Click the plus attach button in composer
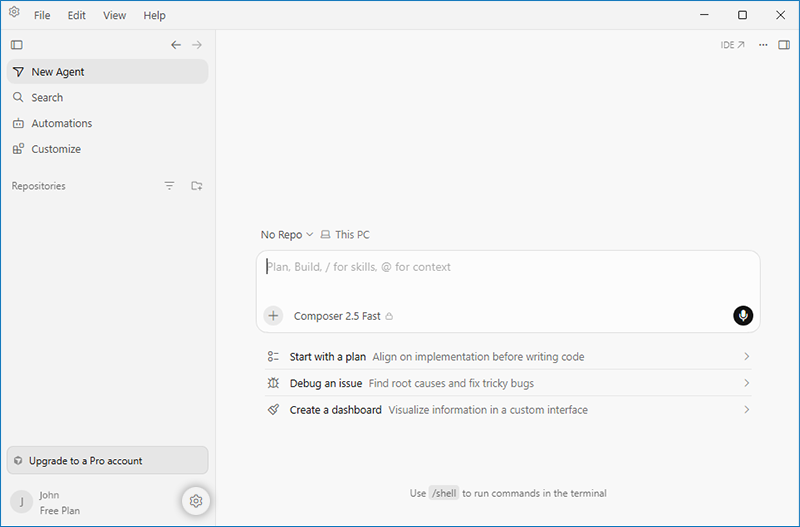800x527 pixels. [273, 315]
